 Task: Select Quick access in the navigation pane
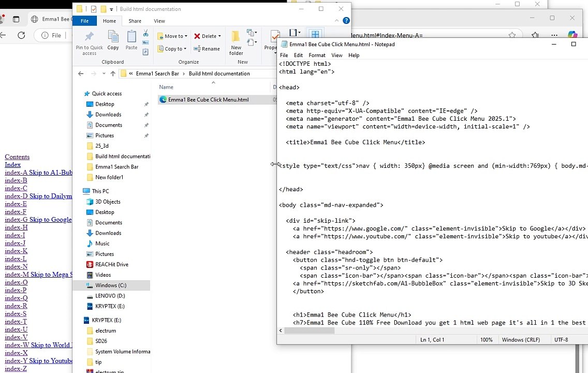(107, 93)
